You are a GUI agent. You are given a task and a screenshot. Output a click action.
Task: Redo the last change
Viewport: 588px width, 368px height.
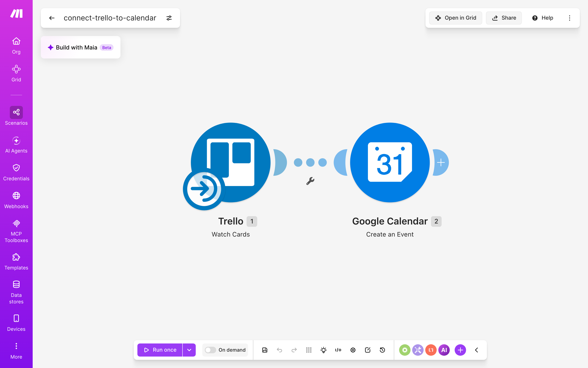(294, 350)
